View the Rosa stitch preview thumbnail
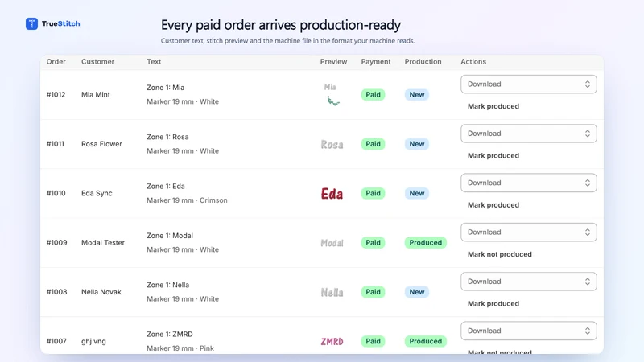 [x=332, y=145]
